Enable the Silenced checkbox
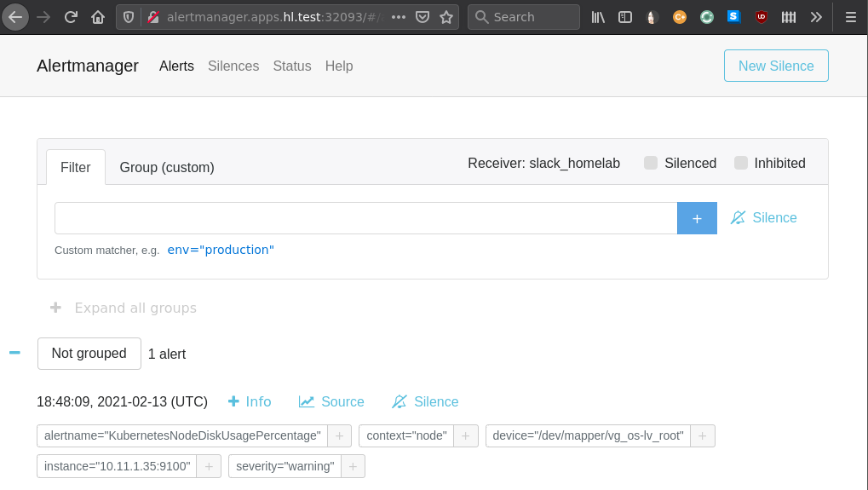The image size is (868, 490). 651,163
